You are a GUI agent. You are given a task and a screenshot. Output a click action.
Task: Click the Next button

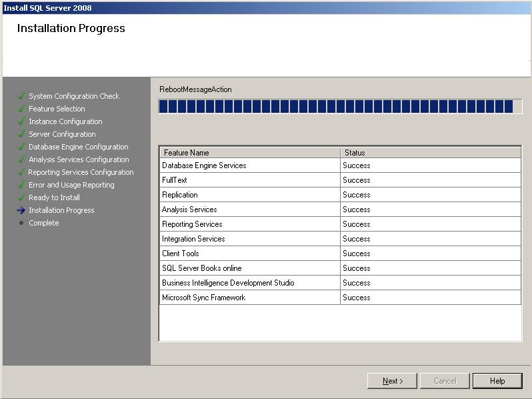coord(392,381)
